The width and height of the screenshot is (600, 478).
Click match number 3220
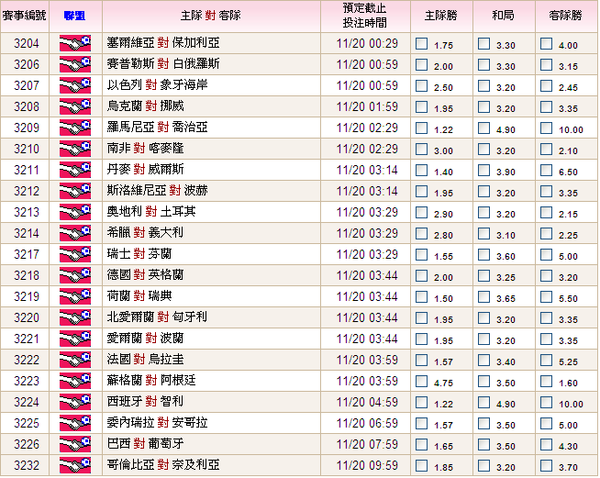pos(26,318)
